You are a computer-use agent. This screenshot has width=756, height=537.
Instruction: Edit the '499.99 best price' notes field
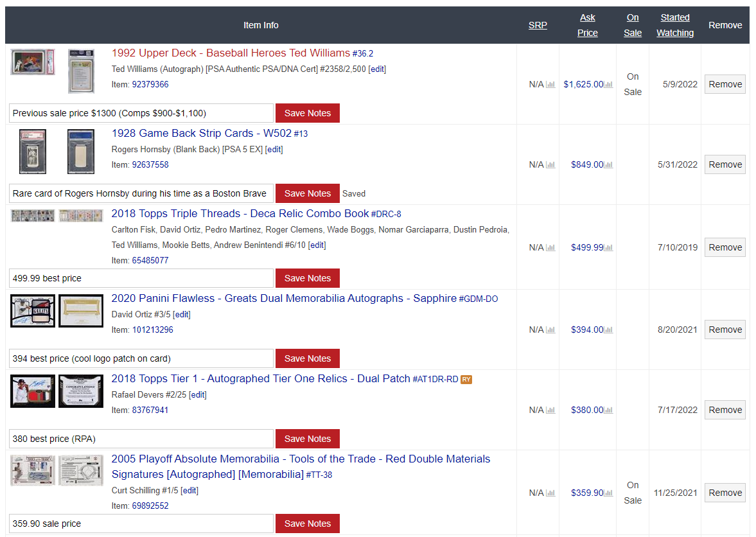click(141, 278)
